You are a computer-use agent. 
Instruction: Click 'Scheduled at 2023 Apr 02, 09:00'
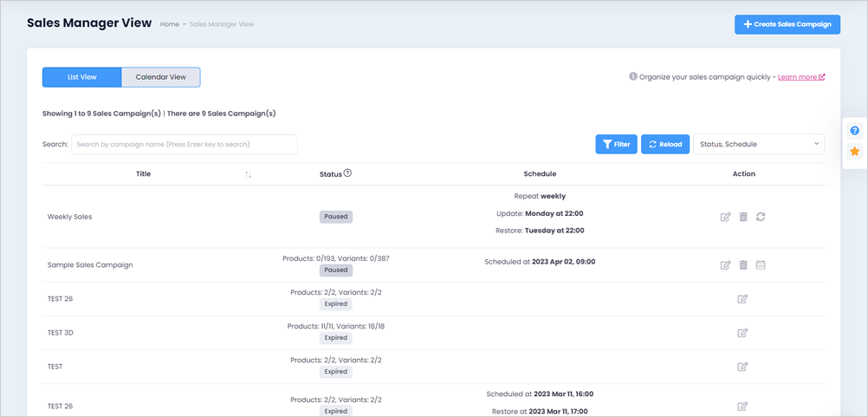click(540, 262)
